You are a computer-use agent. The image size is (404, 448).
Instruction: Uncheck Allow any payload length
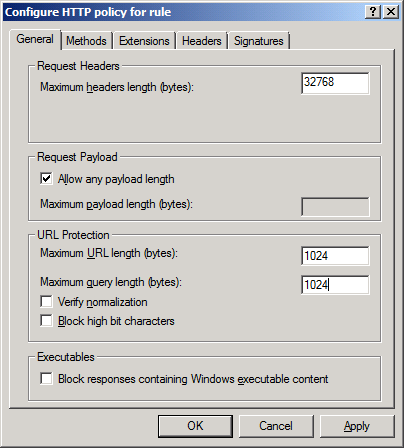pos(46,179)
